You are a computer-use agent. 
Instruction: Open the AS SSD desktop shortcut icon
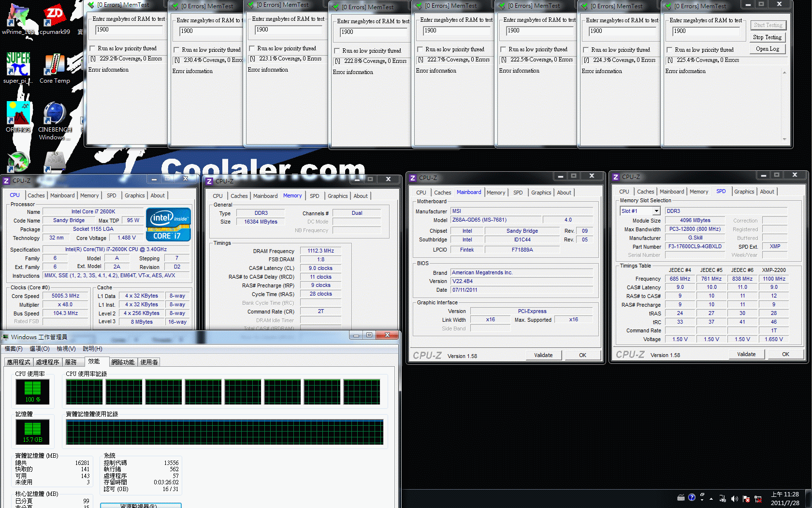pos(55,162)
